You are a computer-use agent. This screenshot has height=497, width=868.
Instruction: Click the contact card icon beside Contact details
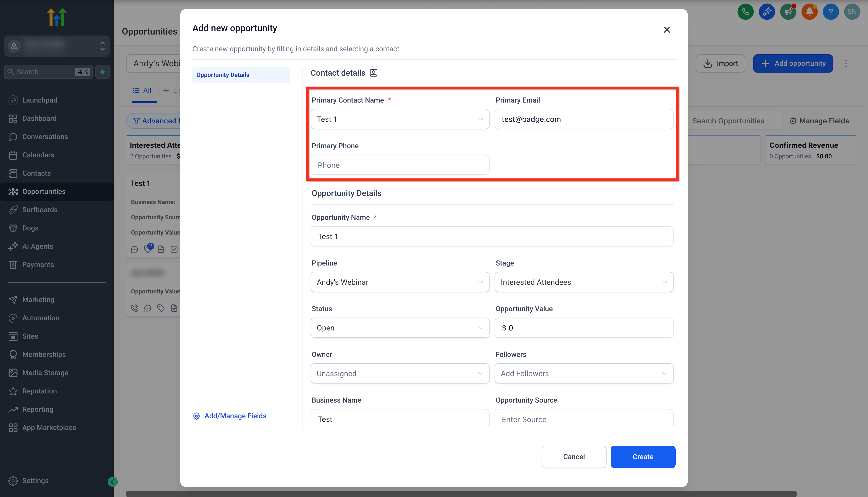coord(374,73)
